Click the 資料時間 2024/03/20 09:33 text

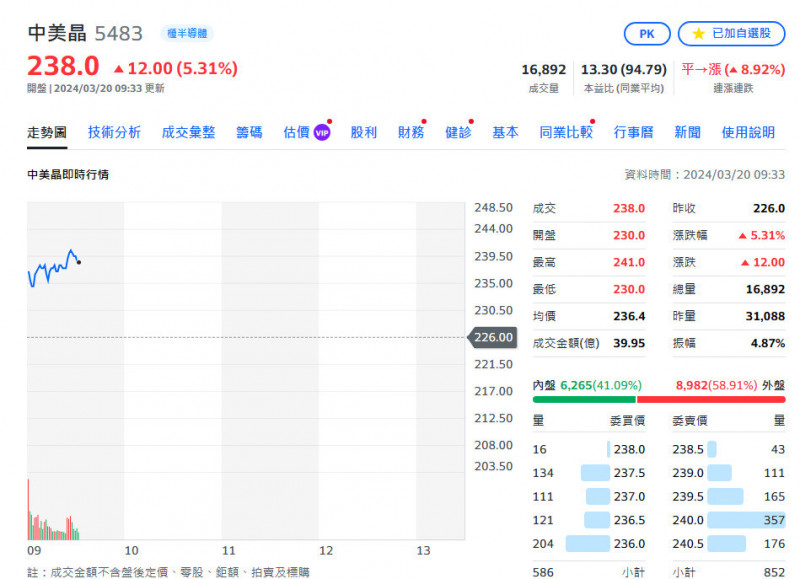point(705,174)
